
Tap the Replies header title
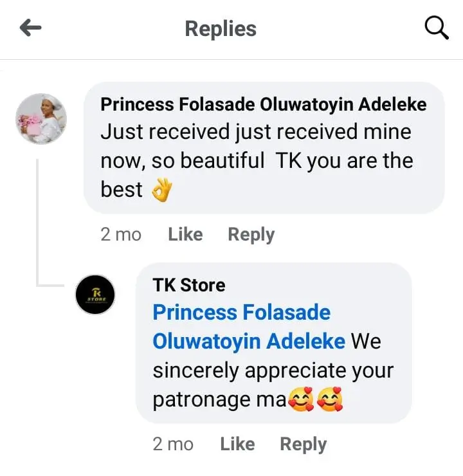pyautogui.click(x=221, y=29)
